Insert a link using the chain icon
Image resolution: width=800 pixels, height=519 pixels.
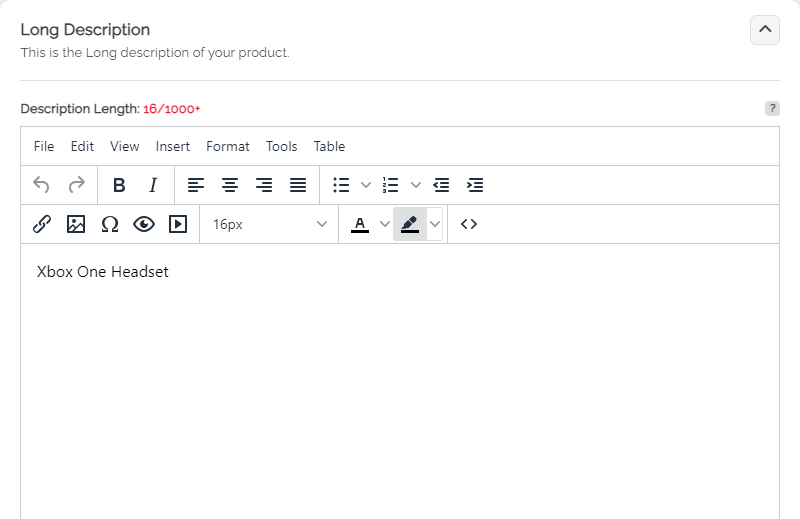[x=42, y=224]
